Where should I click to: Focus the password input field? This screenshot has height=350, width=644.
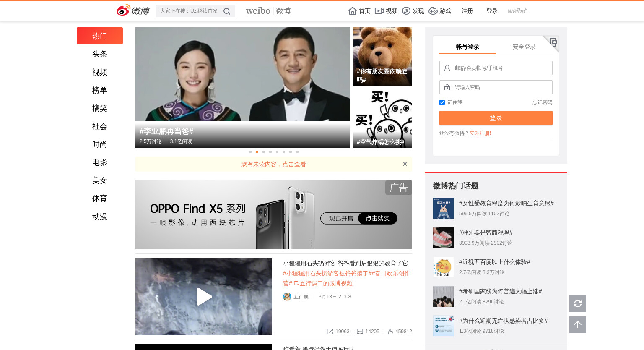click(x=496, y=87)
